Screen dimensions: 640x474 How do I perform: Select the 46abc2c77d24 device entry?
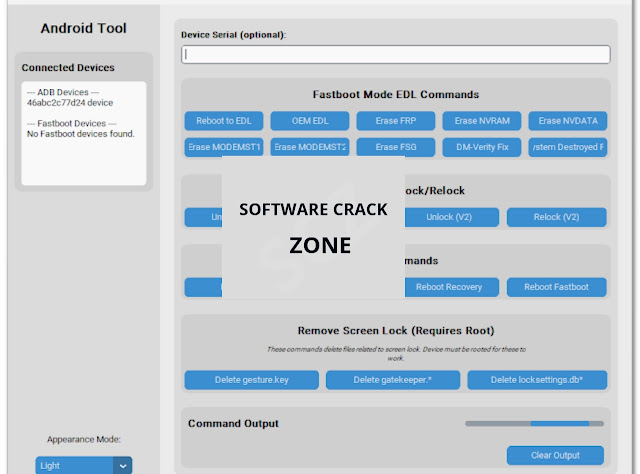[x=70, y=103]
